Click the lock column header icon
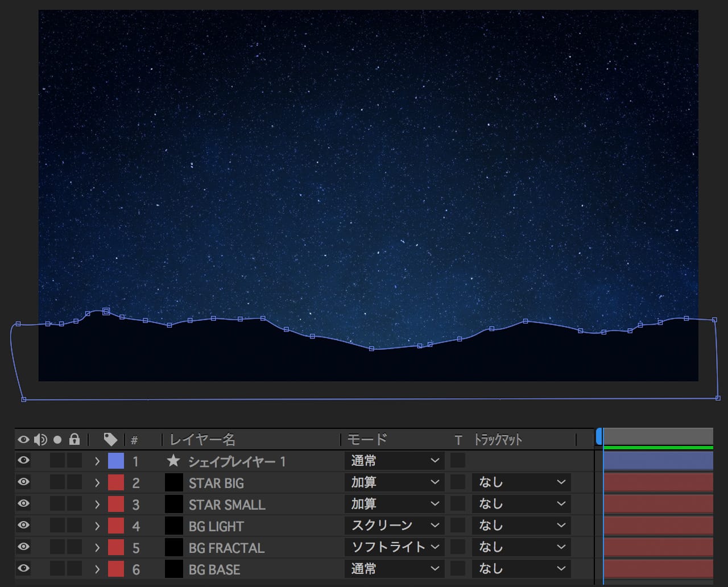 pos(75,440)
